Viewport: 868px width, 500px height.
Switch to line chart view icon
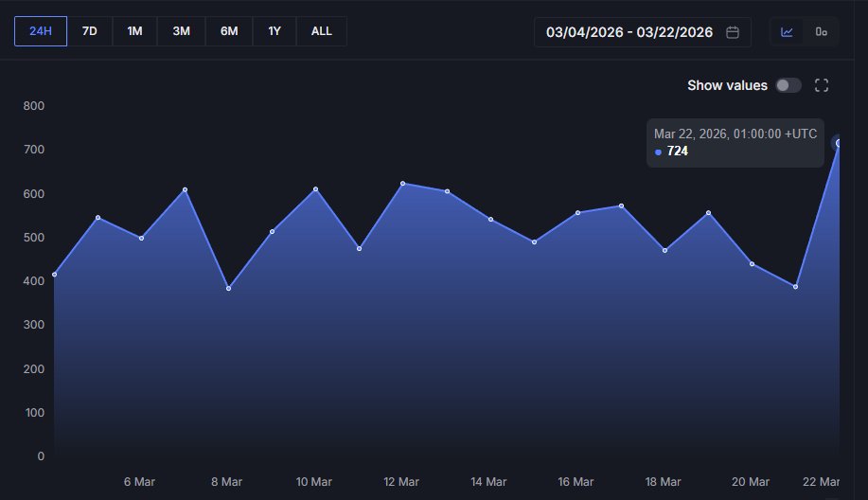point(787,32)
